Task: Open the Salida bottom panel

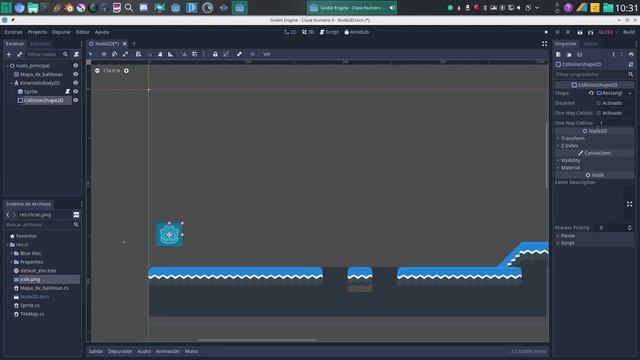Action: click(96, 351)
